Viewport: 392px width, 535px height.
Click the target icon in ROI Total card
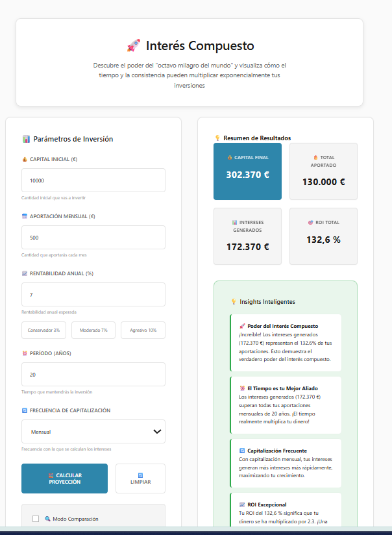click(x=311, y=222)
